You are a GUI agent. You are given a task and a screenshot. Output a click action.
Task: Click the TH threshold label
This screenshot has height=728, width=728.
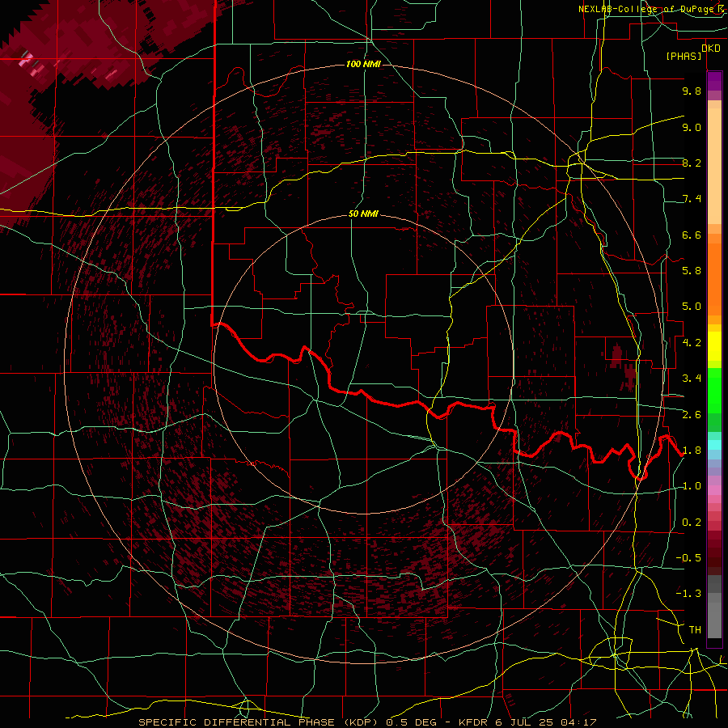click(695, 630)
